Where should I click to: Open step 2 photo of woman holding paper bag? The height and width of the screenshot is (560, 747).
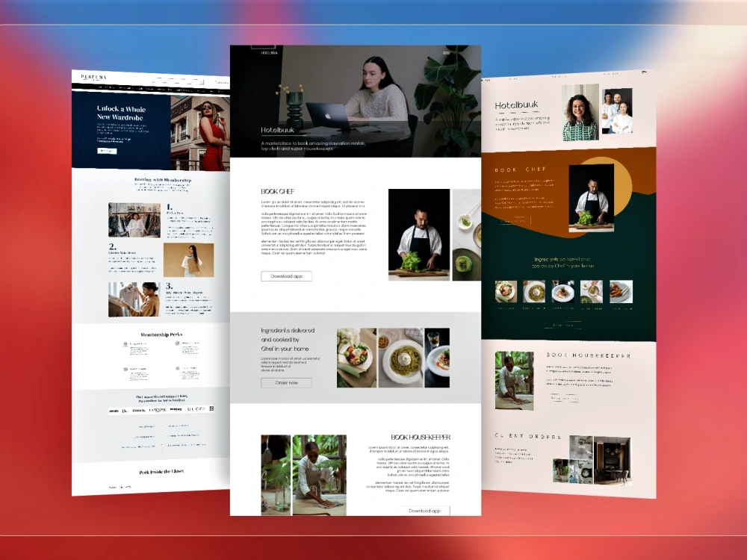189,260
